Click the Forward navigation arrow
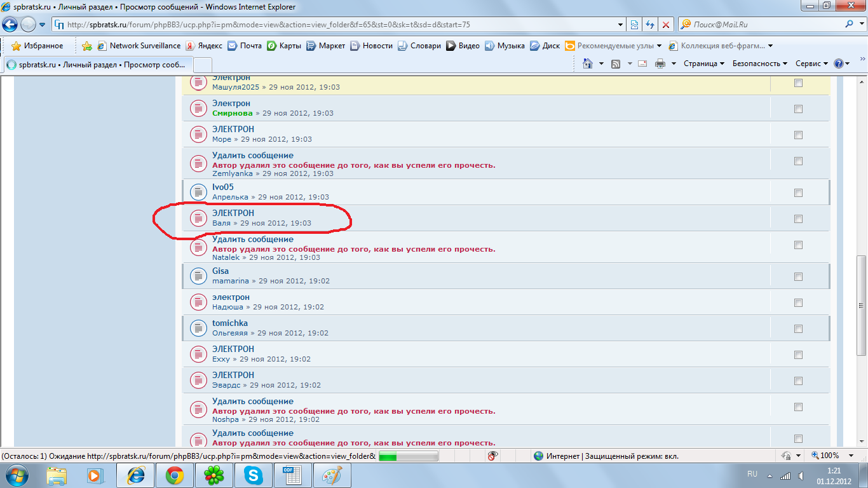Image resolution: width=868 pixels, height=488 pixels. (28, 25)
